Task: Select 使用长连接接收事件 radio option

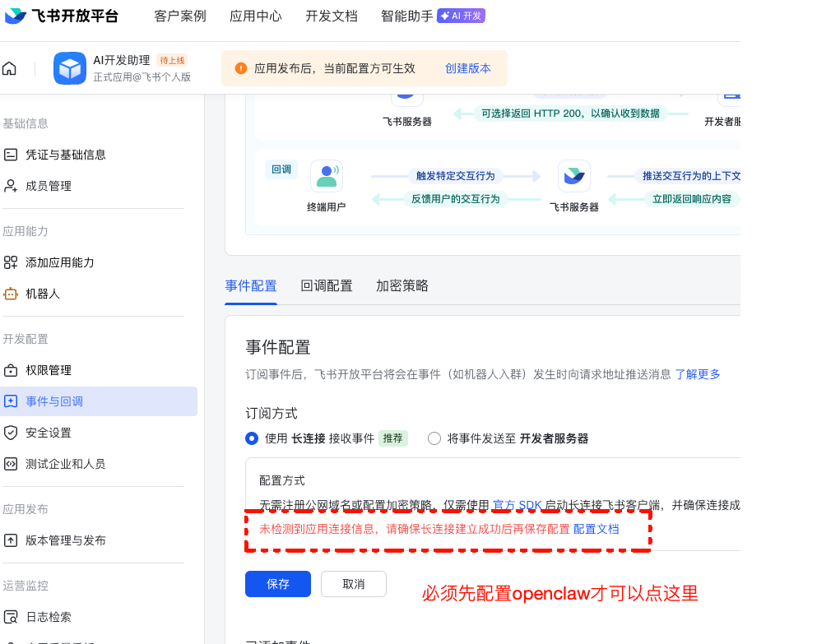Action: coord(252,438)
